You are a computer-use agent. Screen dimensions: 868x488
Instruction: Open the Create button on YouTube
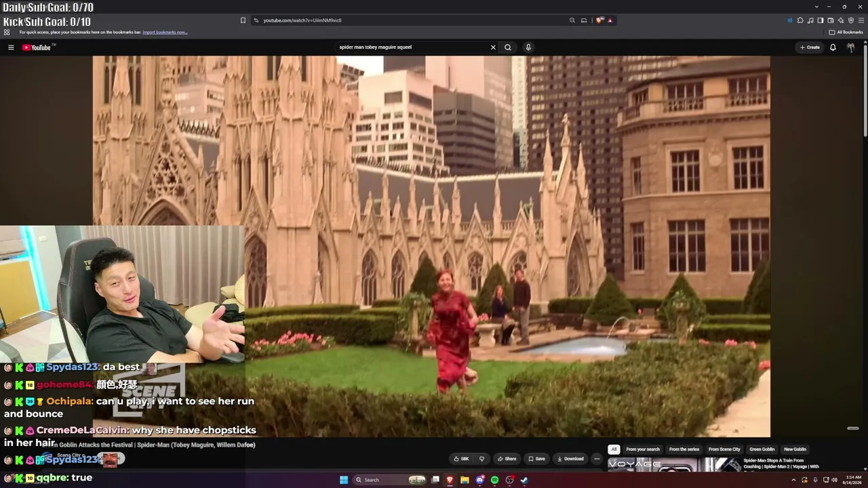[810, 47]
